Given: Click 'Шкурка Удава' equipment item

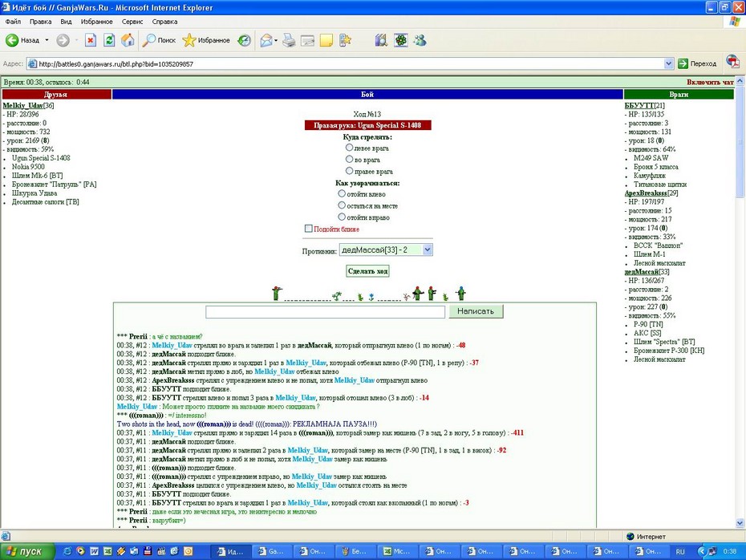Looking at the screenshot, I should (x=34, y=193).
